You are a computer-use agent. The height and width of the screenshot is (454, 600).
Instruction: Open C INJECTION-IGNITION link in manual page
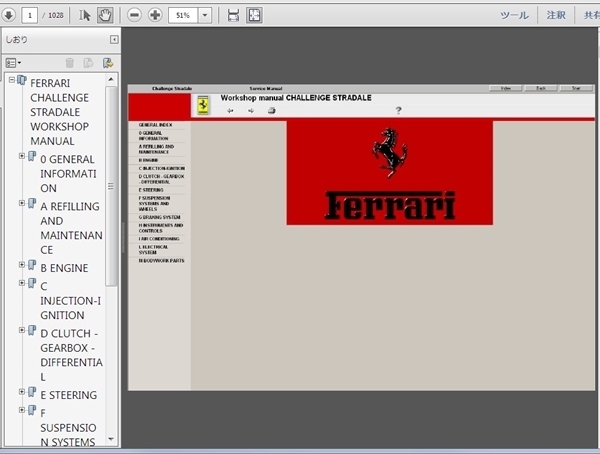pos(161,168)
